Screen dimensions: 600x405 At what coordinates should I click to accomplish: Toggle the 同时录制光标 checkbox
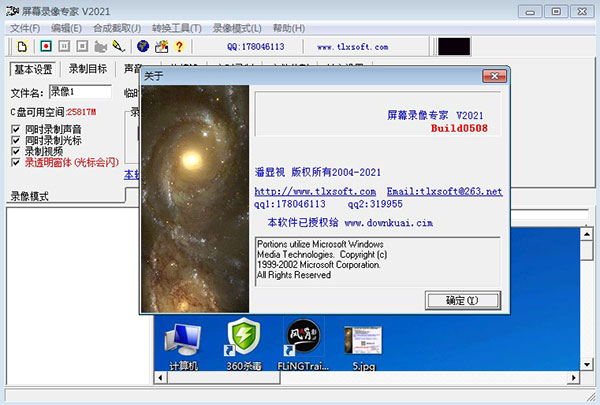15,140
